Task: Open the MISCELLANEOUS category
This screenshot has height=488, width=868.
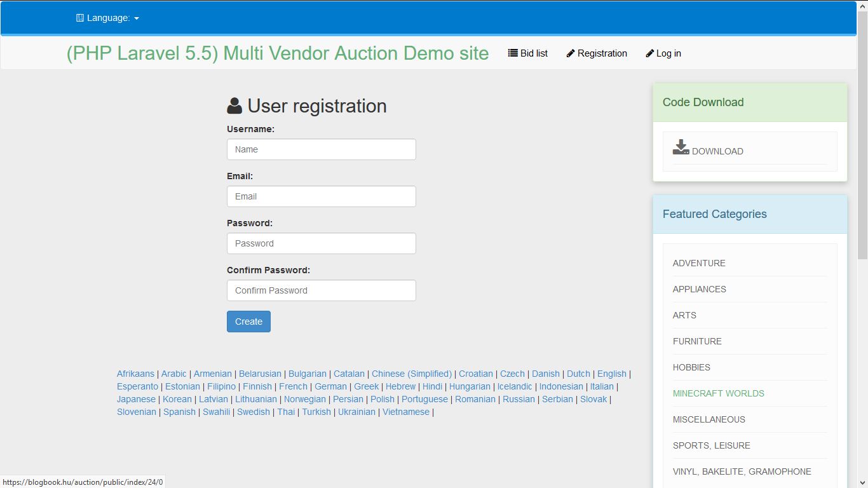Action: click(709, 419)
